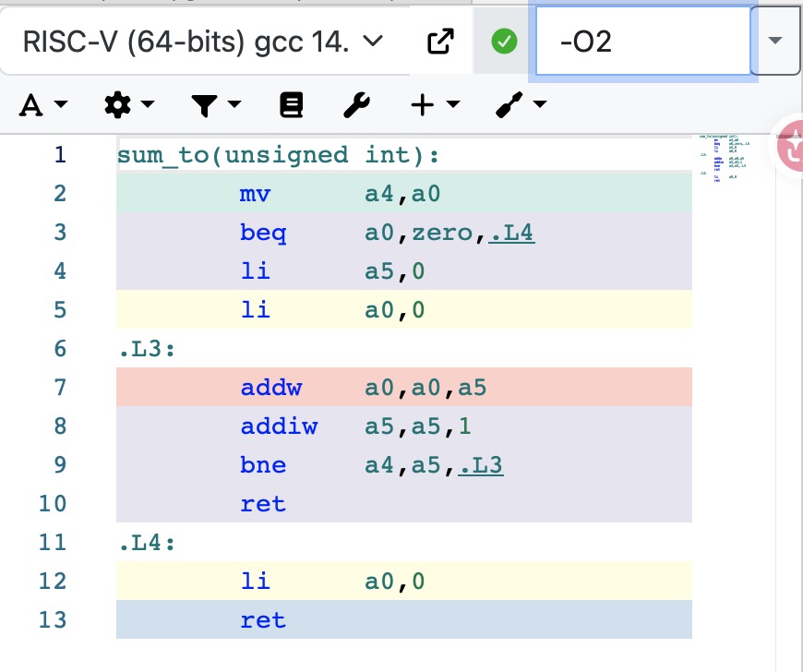Open the font size A menu
Viewport: 803px width, 672px height.
point(43,105)
